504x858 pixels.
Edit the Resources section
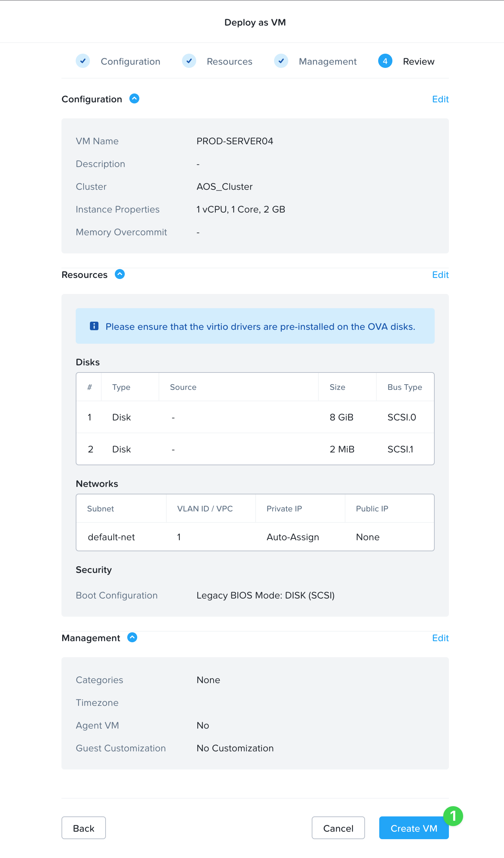(440, 275)
